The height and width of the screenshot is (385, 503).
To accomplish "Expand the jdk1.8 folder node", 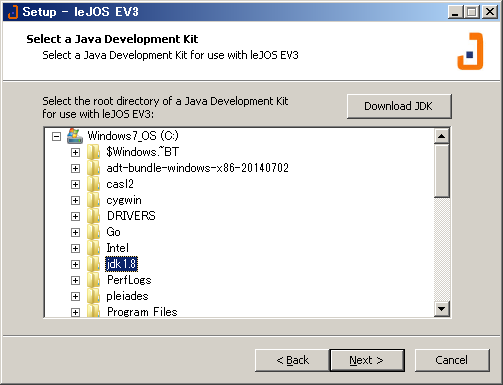I will [75, 264].
